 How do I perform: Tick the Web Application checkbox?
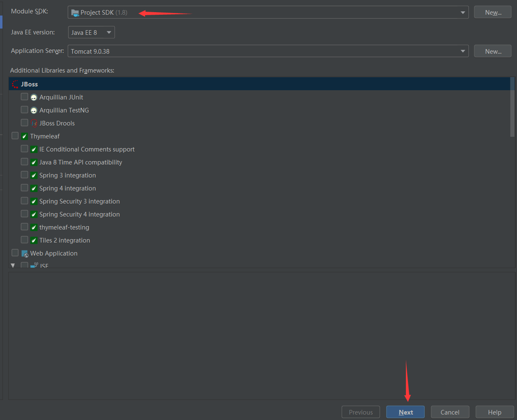pyautogui.click(x=15, y=253)
